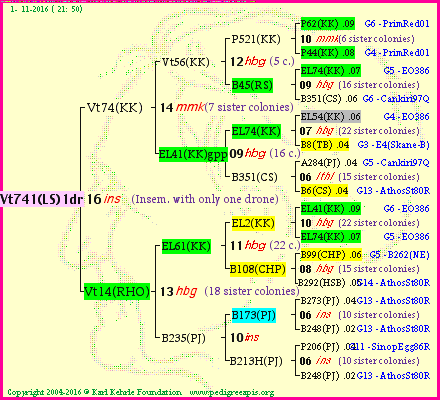This screenshot has height=400, width=440.
Task: Open the yellow EL2(KK) entry
Action: (x=253, y=223)
